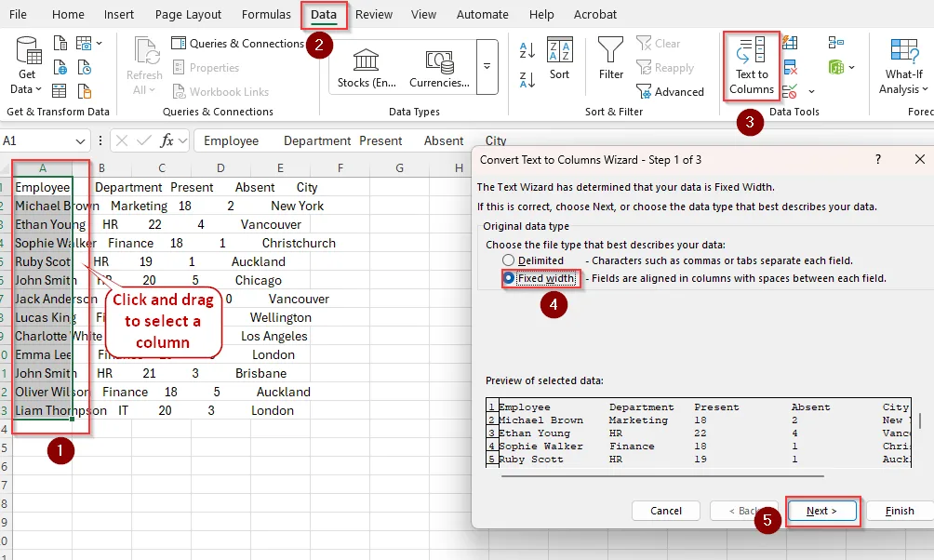Click the Existing Connections icon
The image size is (934, 560).
point(85,91)
